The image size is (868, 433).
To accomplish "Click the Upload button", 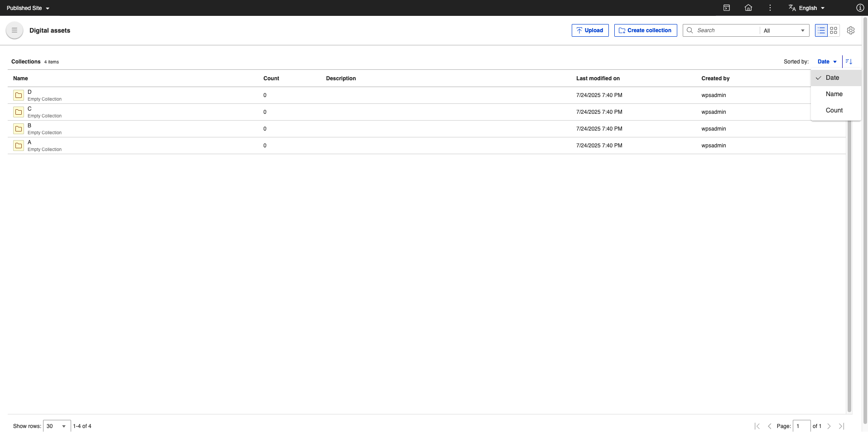I will 590,30.
